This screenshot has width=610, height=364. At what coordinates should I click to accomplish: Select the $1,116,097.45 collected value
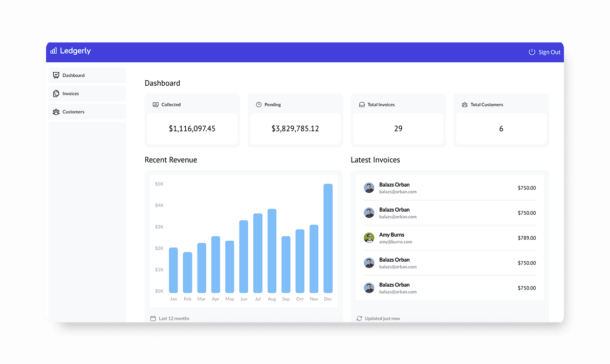point(192,129)
